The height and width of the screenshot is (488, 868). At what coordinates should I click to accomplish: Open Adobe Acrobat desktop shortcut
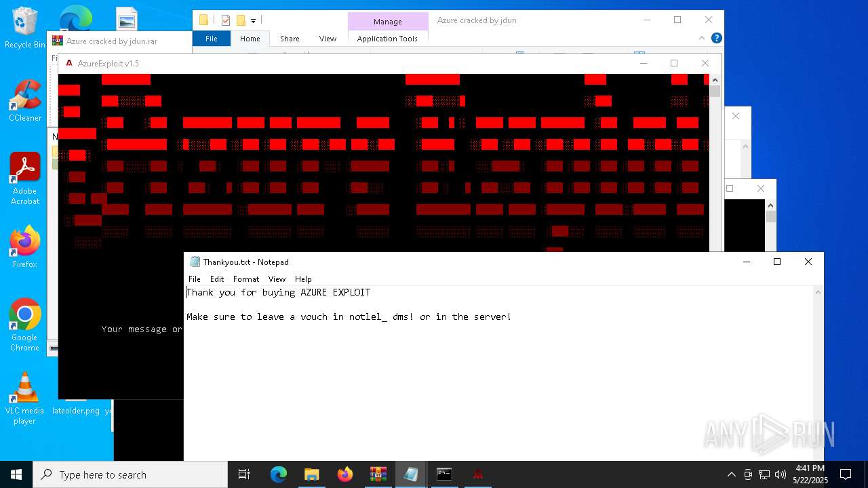click(x=25, y=178)
